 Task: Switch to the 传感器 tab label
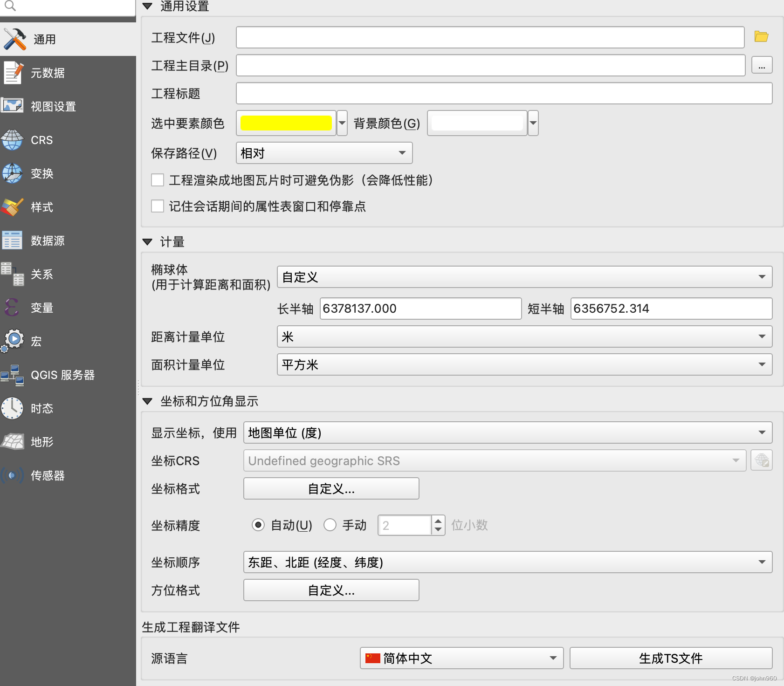click(x=48, y=476)
